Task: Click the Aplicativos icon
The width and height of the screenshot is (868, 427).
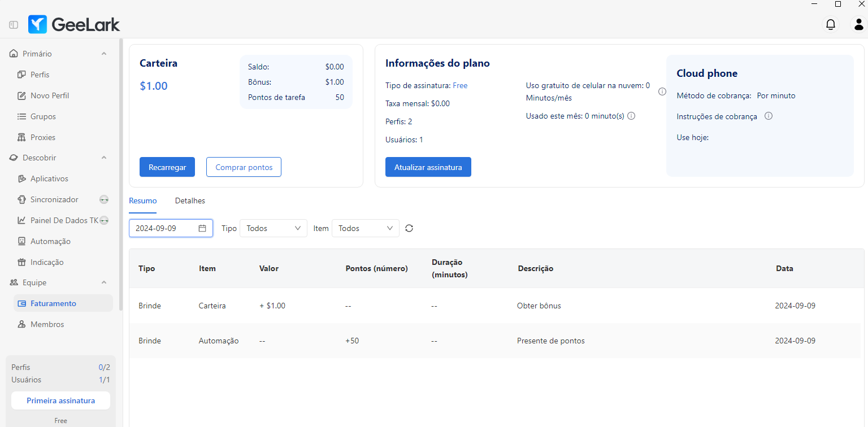Action: [21, 178]
